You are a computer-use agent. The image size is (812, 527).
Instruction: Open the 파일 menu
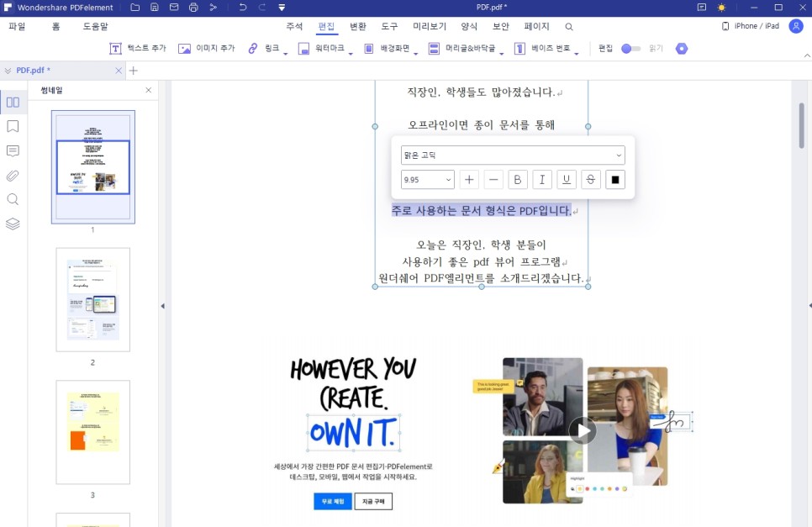click(x=17, y=26)
